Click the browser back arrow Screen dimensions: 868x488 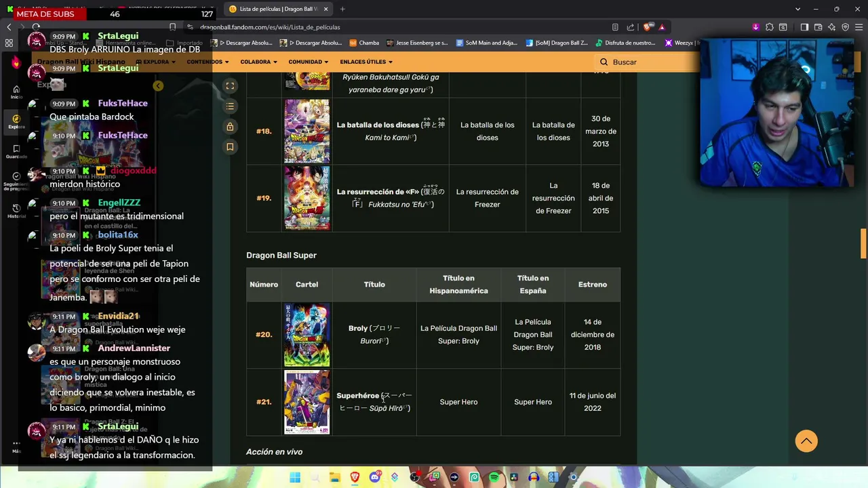(x=9, y=27)
